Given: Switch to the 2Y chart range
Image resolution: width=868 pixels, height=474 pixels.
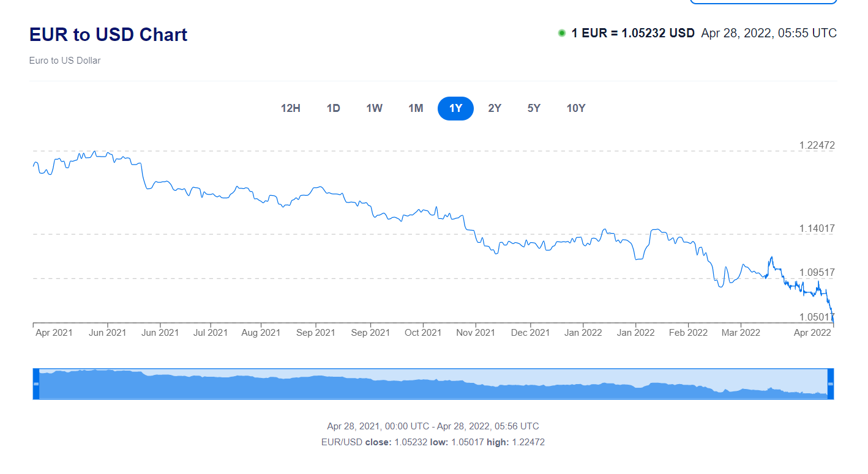Looking at the screenshot, I should 495,108.
